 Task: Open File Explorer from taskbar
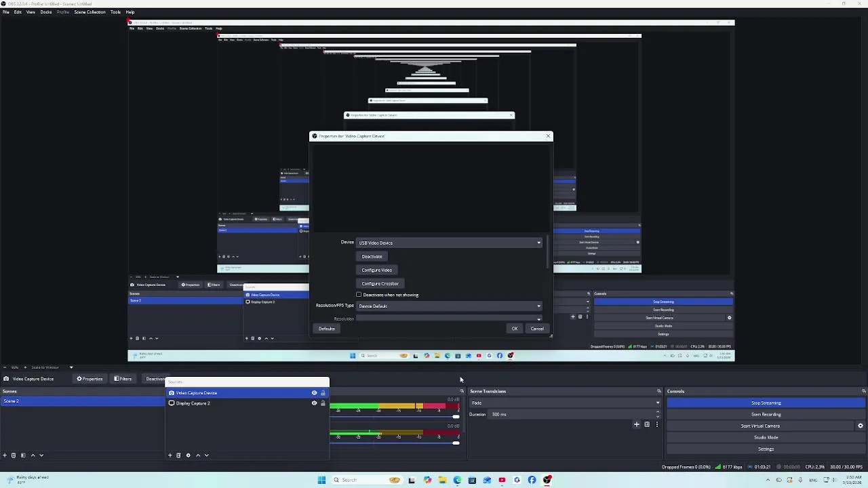pos(442,480)
